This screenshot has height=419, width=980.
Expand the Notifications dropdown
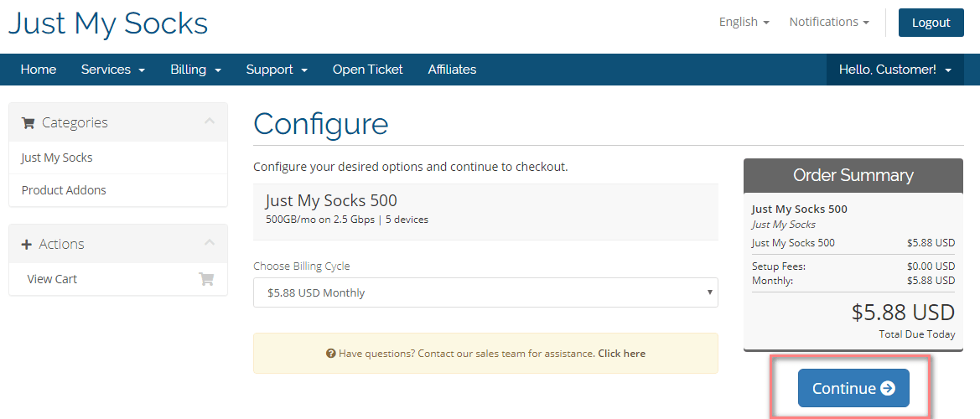[x=829, y=22]
